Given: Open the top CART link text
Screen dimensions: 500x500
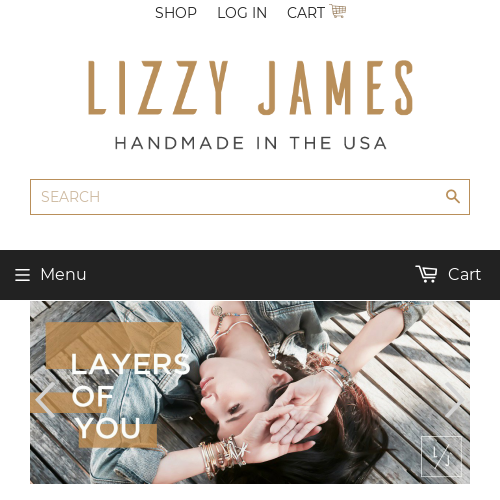Looking at the screenshot, I should click(306, 13).
